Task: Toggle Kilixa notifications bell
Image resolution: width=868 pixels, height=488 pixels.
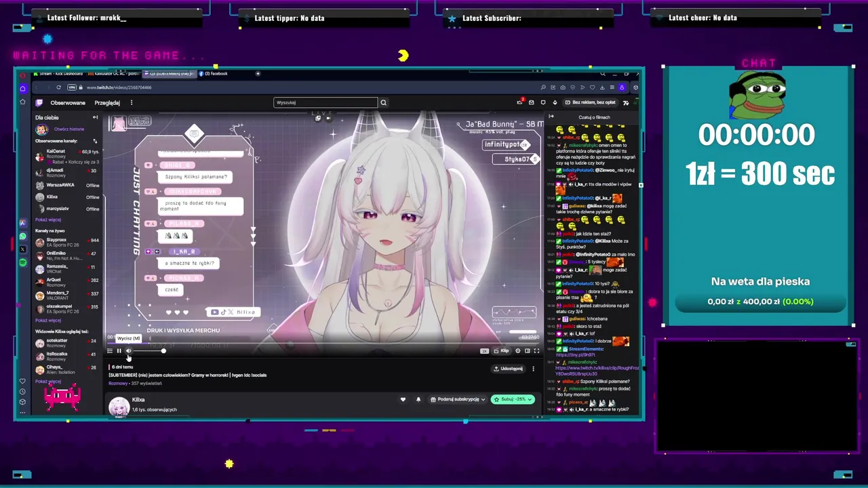Action: [418, 399]
